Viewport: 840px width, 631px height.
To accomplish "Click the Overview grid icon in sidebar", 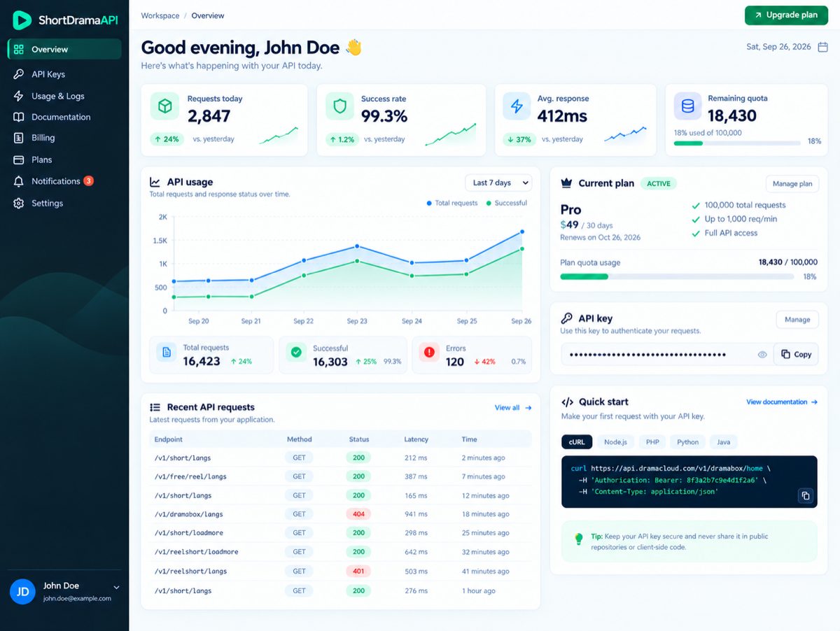I will point(19,50).
